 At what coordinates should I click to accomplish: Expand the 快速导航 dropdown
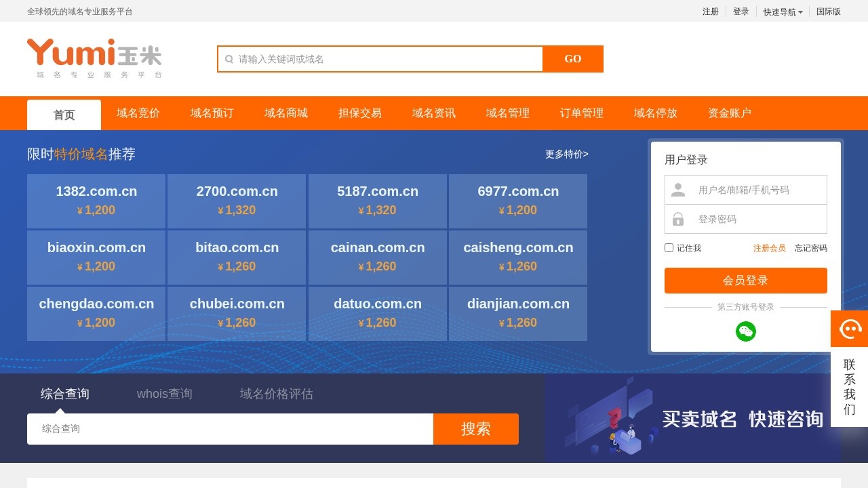[783, 12]
